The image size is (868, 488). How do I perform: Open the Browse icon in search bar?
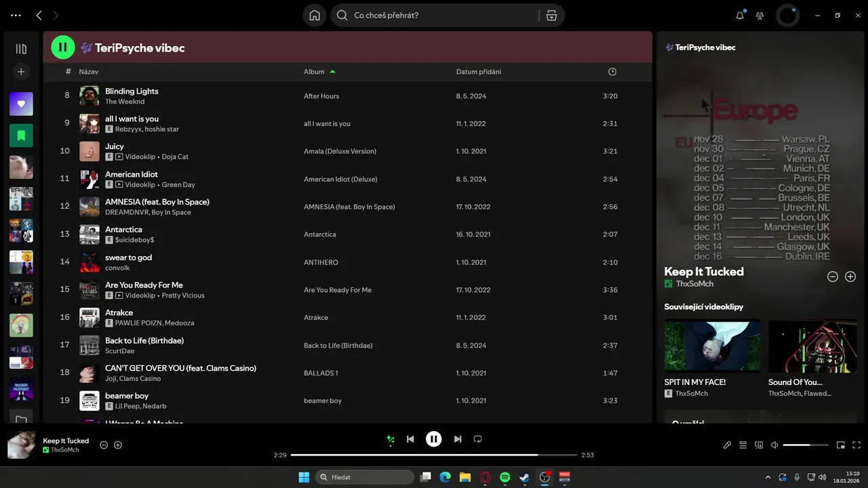(551, 16)
